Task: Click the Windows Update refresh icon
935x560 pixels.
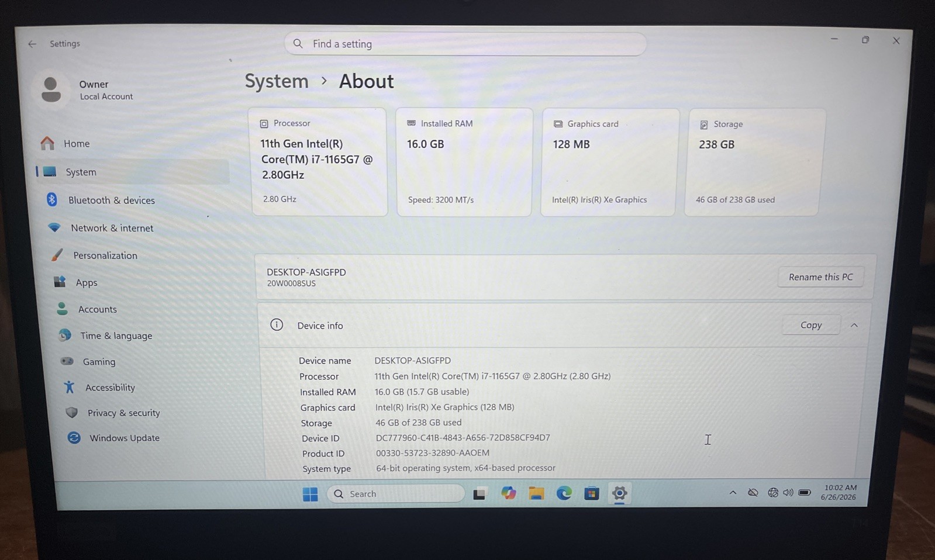Action: tap(74, 438)
